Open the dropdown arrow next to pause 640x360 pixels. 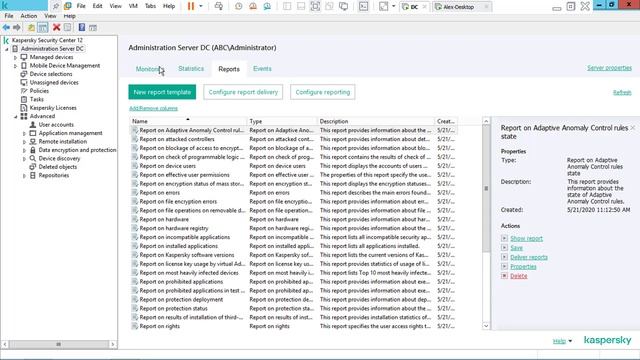201,6
